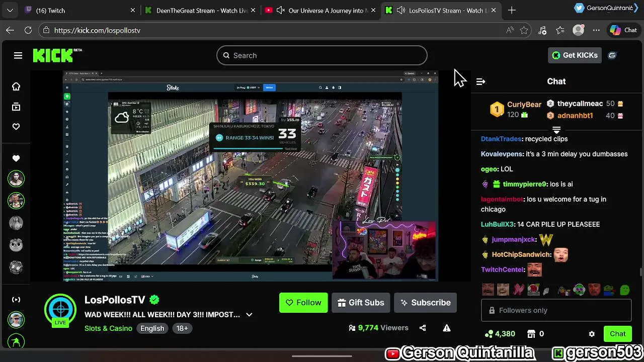Screen dimensions: 644x362
Task: Open the Kick hamburger menu
Action: coord(18,55)
